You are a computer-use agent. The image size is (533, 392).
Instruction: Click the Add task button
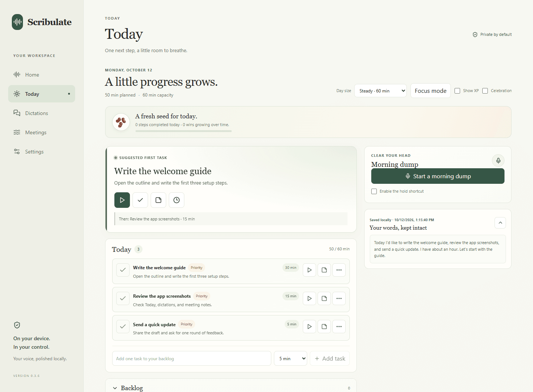click(330, 358)
